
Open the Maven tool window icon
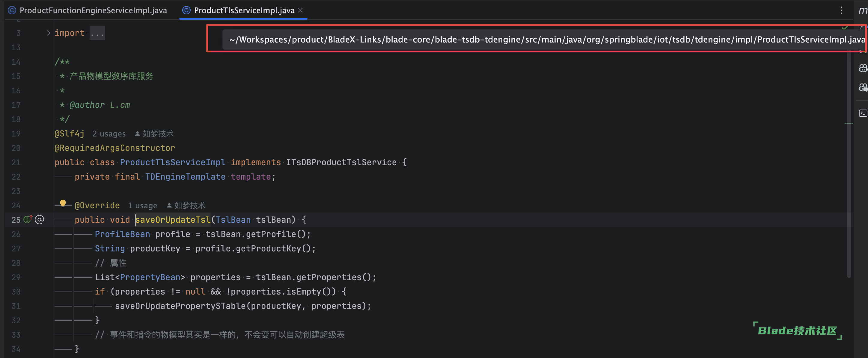[863, 10]
